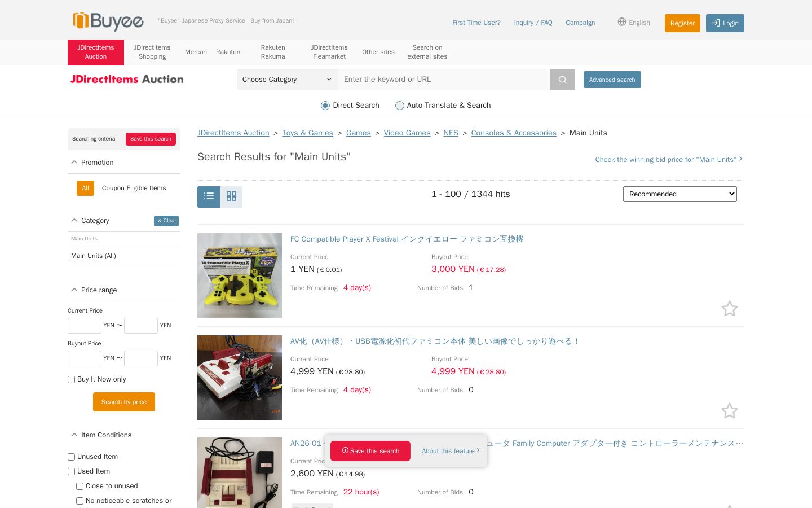
Task: Check No noticeable scratches checkbox
Action: [x=80, y=501]
